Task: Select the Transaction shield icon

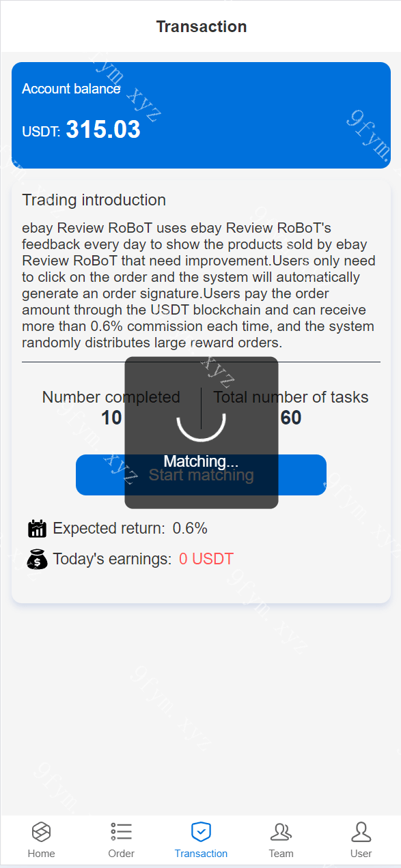Action: click(x=201, y=832)
